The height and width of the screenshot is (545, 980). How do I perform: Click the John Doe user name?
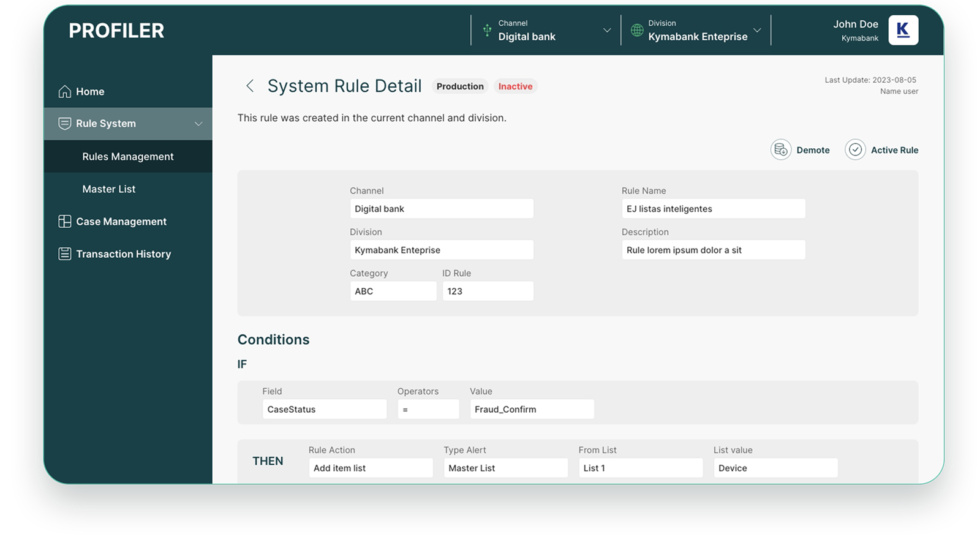tap(856, 24)
